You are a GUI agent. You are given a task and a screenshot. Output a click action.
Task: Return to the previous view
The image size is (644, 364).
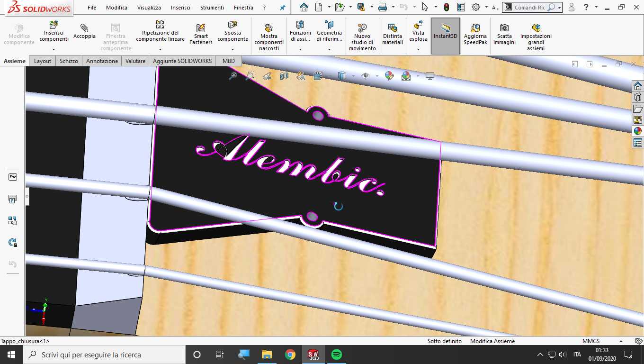(267, 76)
